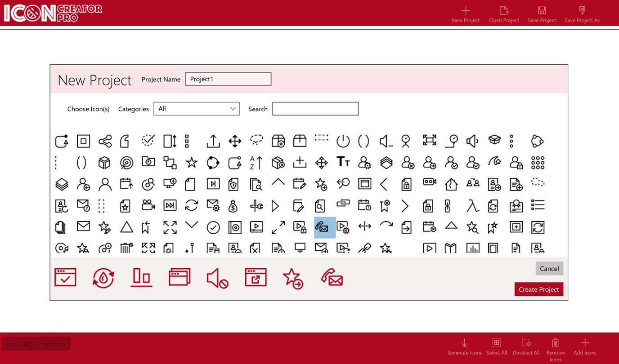619x364 pixels.
Task: Focus the Project Name text field
Action: pyautogui.click(x=228, y=79)
